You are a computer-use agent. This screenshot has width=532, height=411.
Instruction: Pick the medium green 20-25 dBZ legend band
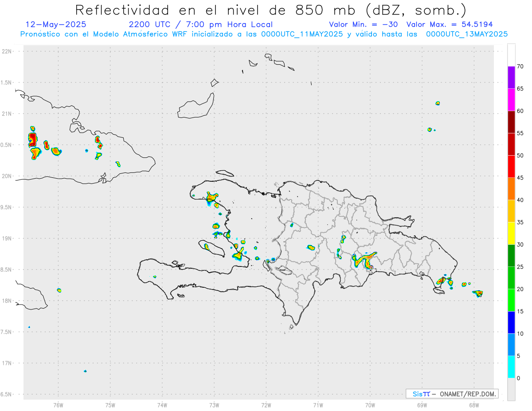(511, 278)
